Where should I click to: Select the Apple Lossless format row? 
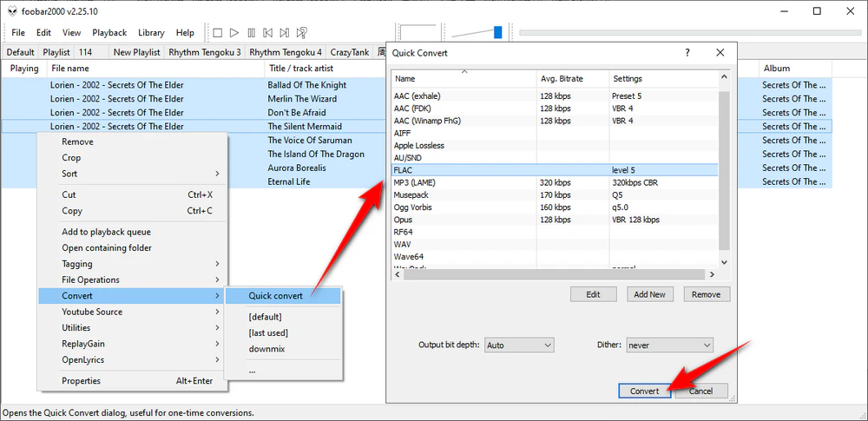pyautogui.click(x=554, y=146)
